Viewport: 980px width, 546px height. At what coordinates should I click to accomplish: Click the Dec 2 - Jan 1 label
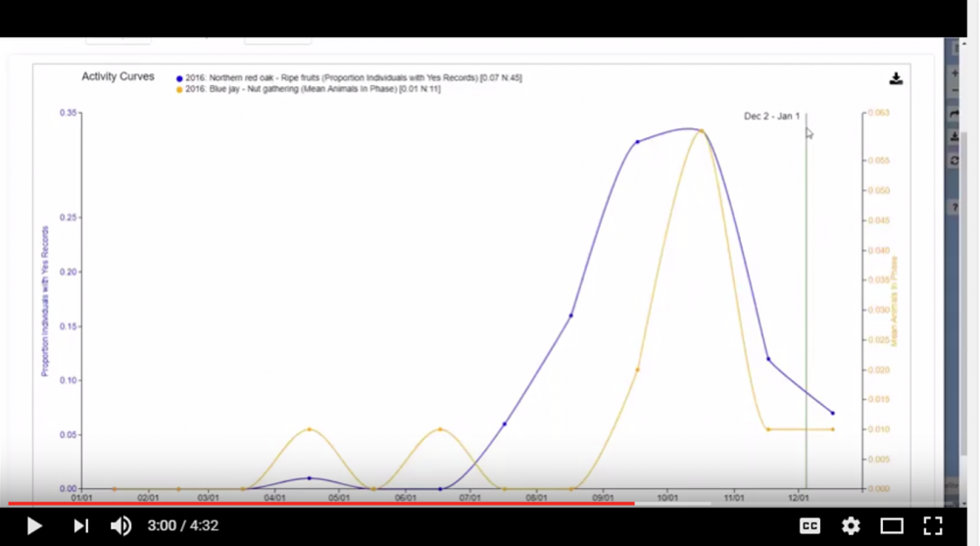[772, 117]
